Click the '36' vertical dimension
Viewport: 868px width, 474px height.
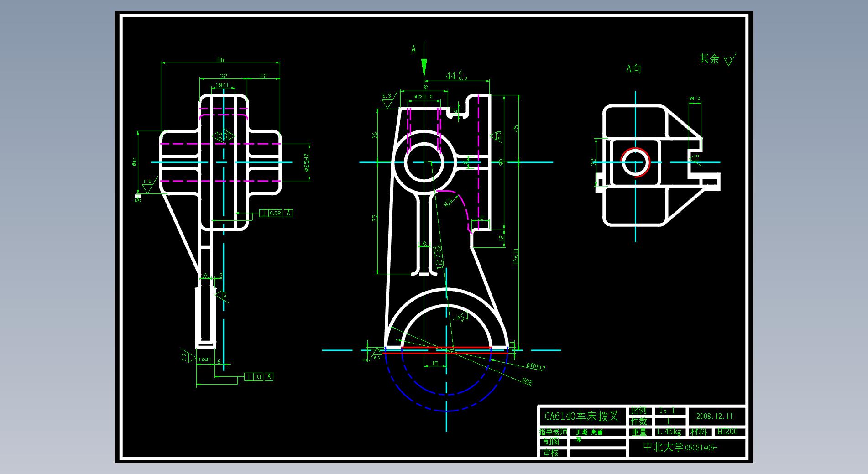coord(375,135)
